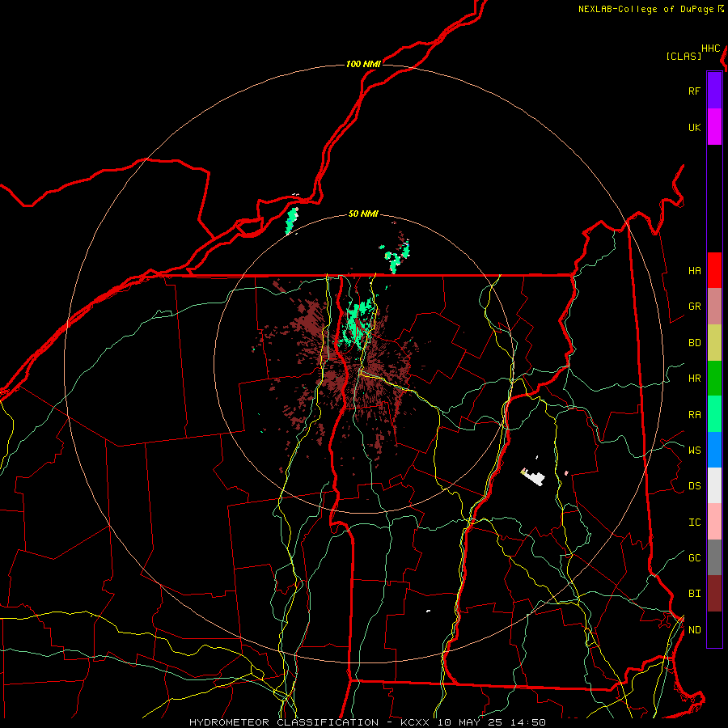Screen dimensions: 728x728
Task: Pick the HR dark green legend swatch
Action: [714, 378]
